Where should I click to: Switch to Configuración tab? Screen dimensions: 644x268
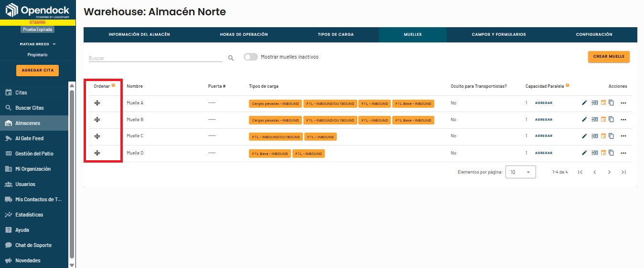pos(594,35)
